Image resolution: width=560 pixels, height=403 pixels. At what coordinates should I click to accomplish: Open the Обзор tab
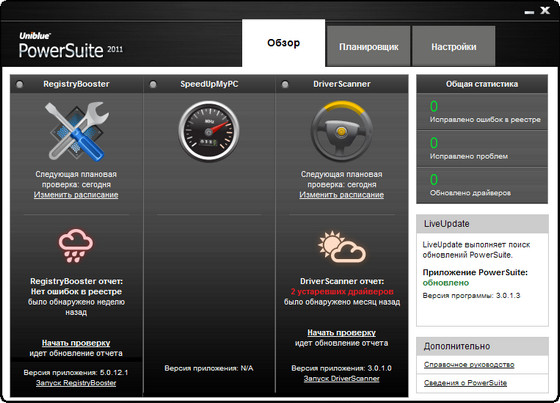click(284, 43)
